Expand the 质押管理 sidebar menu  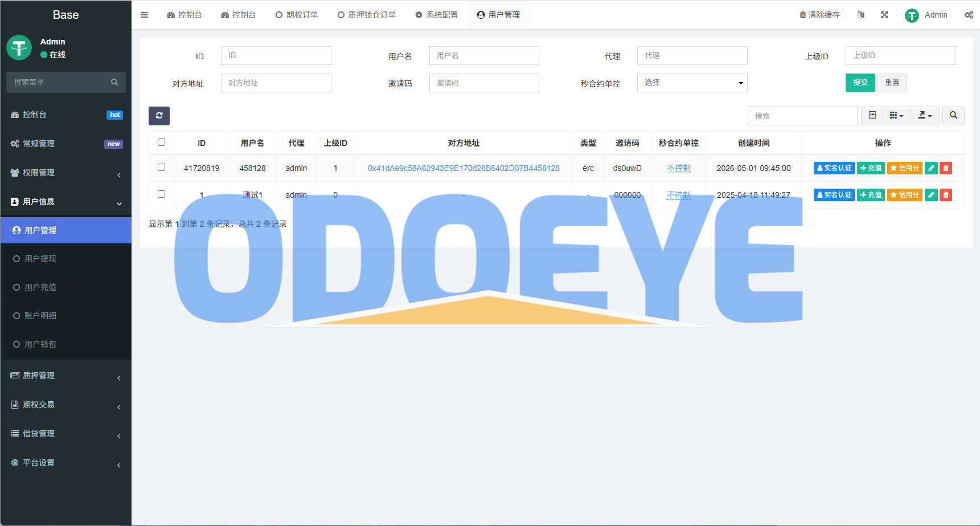(x=65, y=376)
